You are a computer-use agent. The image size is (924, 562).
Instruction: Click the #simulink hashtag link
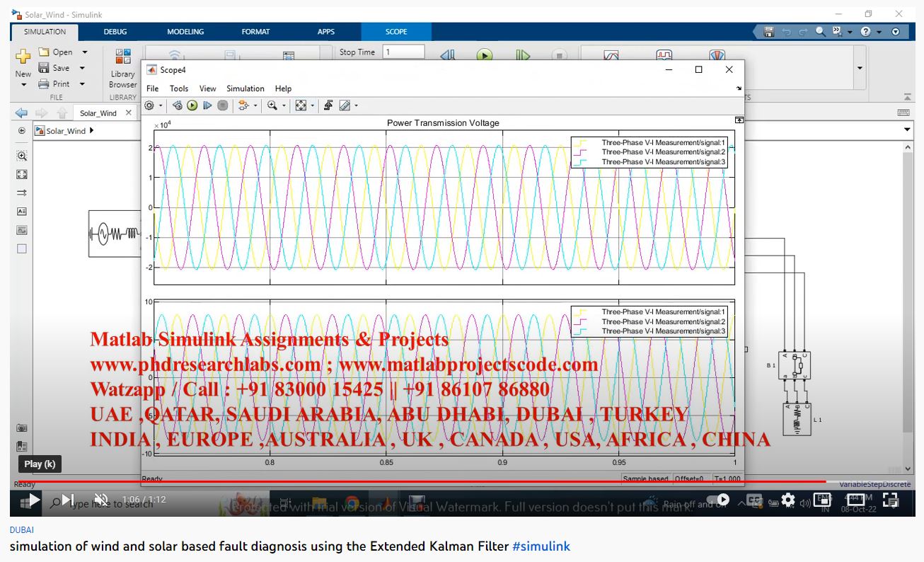click(541, 546)
